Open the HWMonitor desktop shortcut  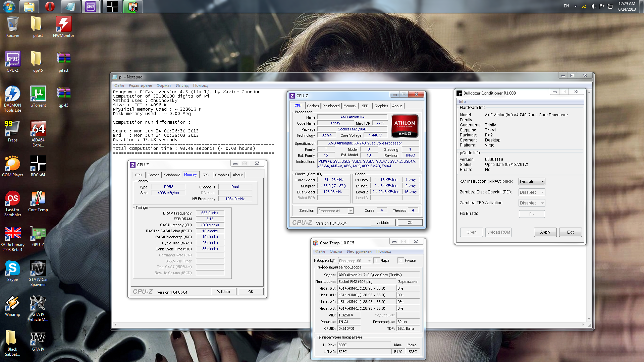click(x=63, y=27)
